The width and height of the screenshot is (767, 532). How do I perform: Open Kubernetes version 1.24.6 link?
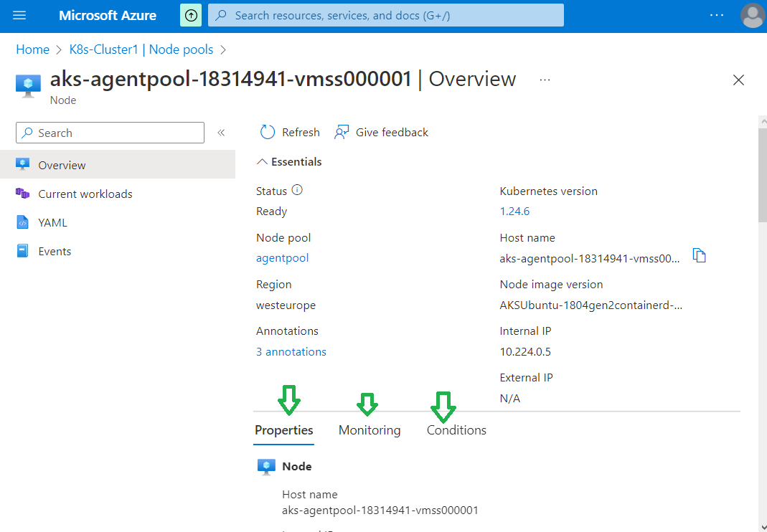click(x=514, y=212)
